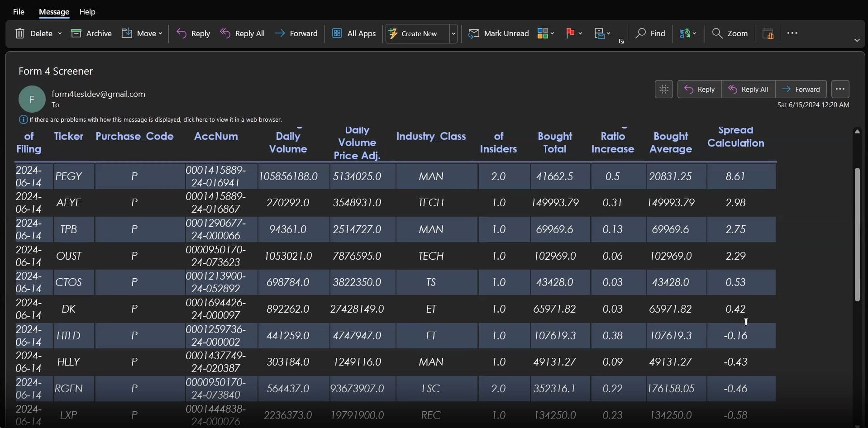
Task: Click the Zoom tool in ribbon
Action: (730, 33)
